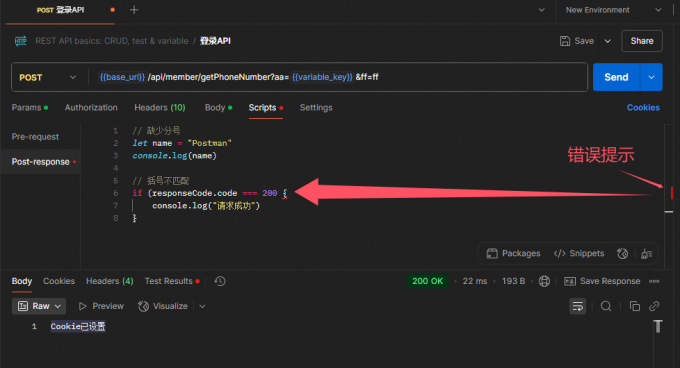The image size is (680, 368).
Task: Copy the response body to clipboard
Action: (x=634, y=306)
